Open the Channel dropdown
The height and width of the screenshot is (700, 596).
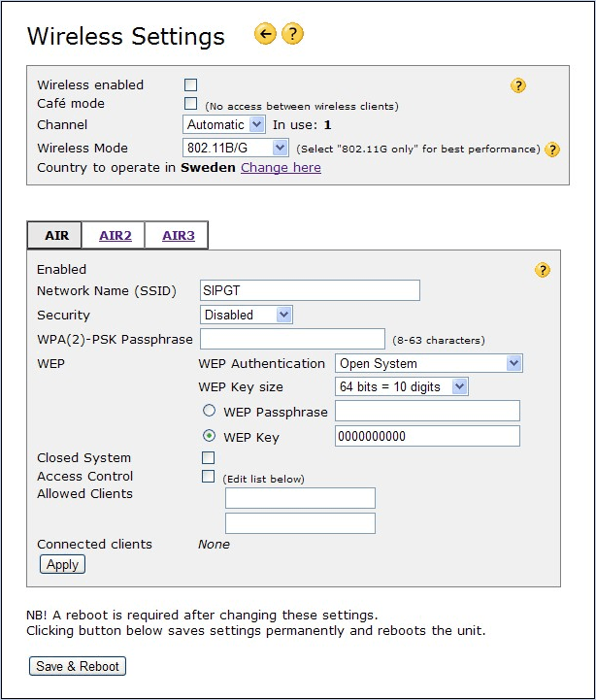tap(224, 124)
